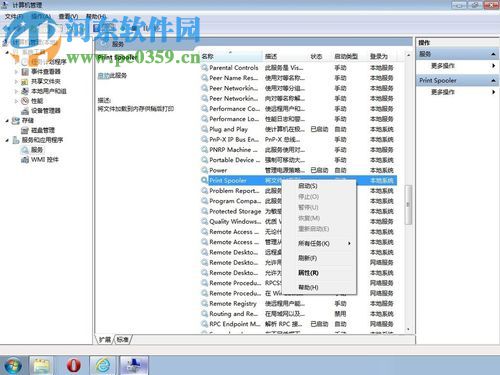Click the Services gear icon in tree
Image resolution: width=500 pixels, height=375 pixels.
pyautogui.click(x=25, y=150)
